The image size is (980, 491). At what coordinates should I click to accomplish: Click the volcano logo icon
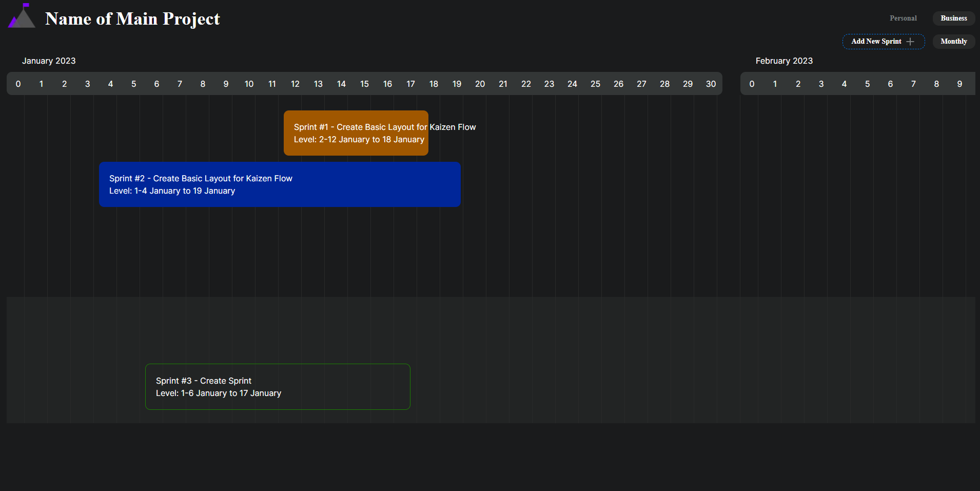pyautogui.click(x=21, y=15)
